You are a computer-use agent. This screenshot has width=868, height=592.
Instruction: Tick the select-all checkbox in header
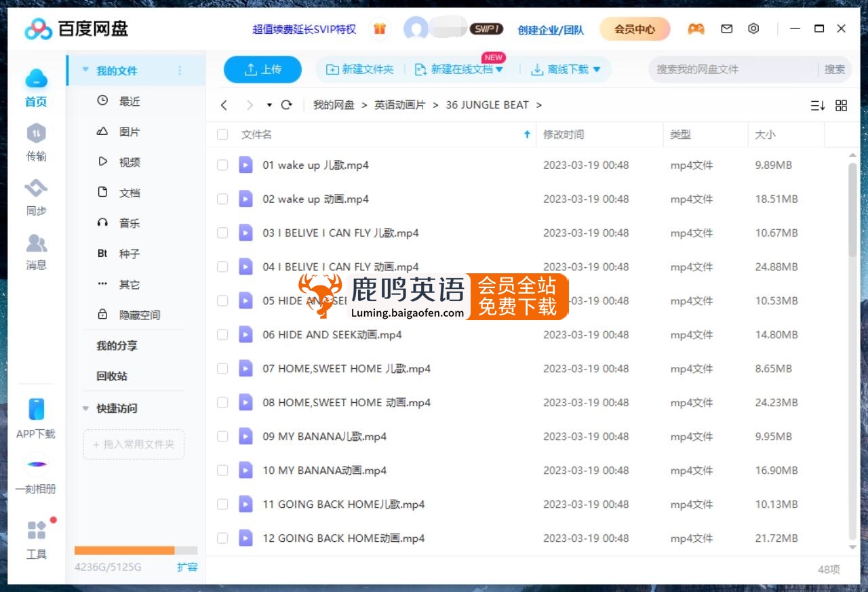pyautogui.click(x=222, y=135)
